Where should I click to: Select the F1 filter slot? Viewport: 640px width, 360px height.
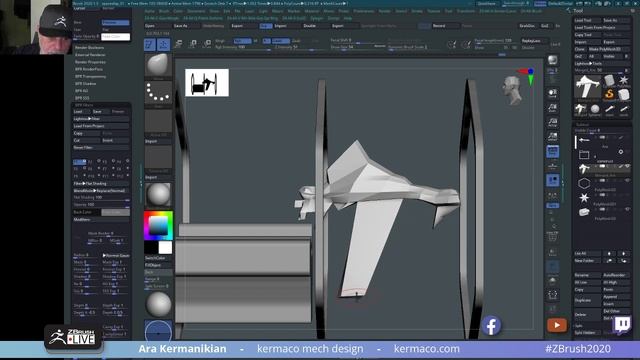[x=79, y=162]
